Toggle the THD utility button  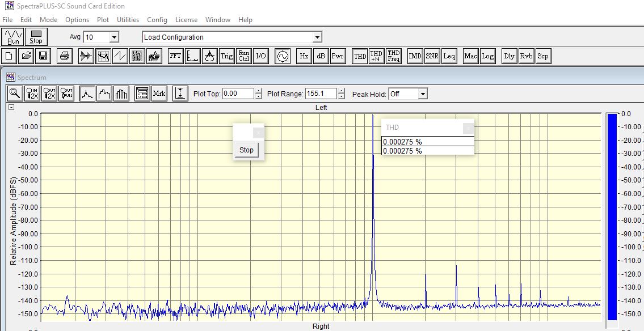(x=360, y=56)
